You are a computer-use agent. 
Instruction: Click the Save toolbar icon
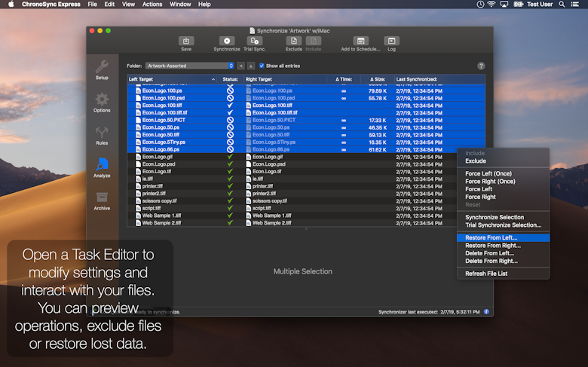(x=186, y=41)
